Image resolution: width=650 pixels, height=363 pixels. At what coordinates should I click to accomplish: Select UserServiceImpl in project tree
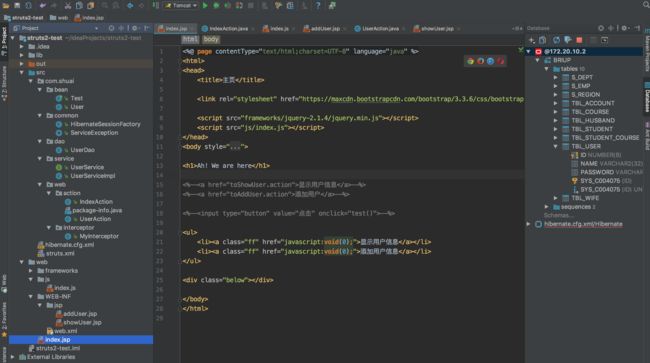coord(92,176)
